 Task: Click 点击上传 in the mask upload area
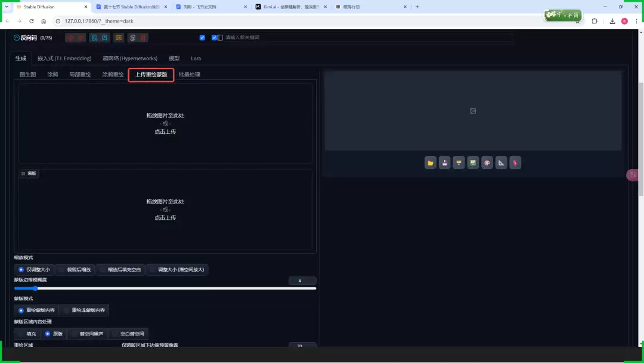[x=165, y=217]
